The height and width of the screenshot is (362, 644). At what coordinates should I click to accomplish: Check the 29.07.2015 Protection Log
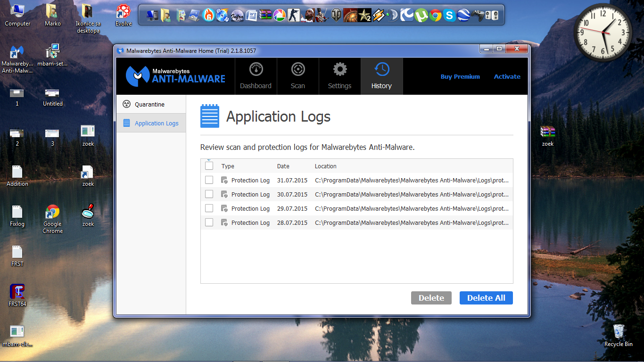(x=209, y=208)
